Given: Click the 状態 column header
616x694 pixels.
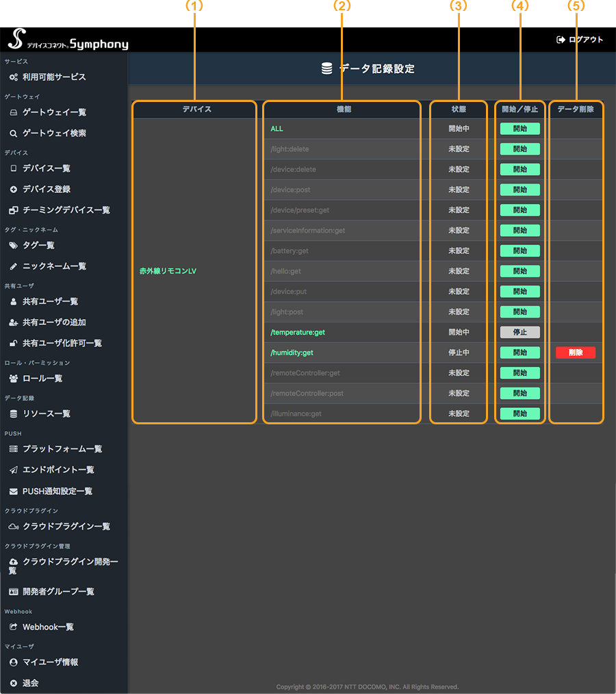Looking at the screenshot, I should [459, 110].
